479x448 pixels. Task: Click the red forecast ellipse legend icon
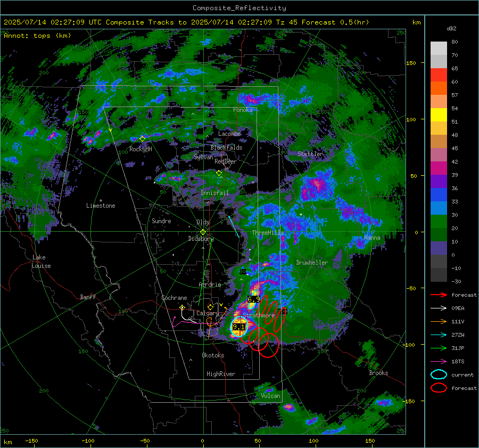point(439,388)
